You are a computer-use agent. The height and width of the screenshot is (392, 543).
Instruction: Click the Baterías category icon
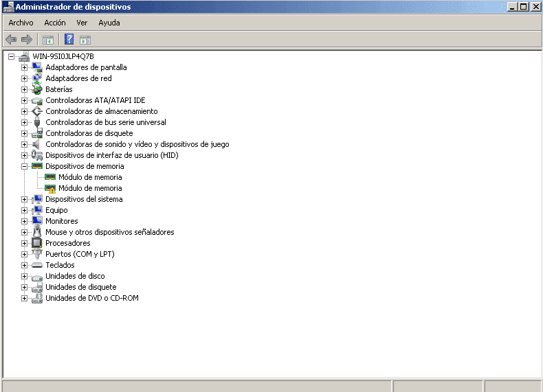pos(37,89)
